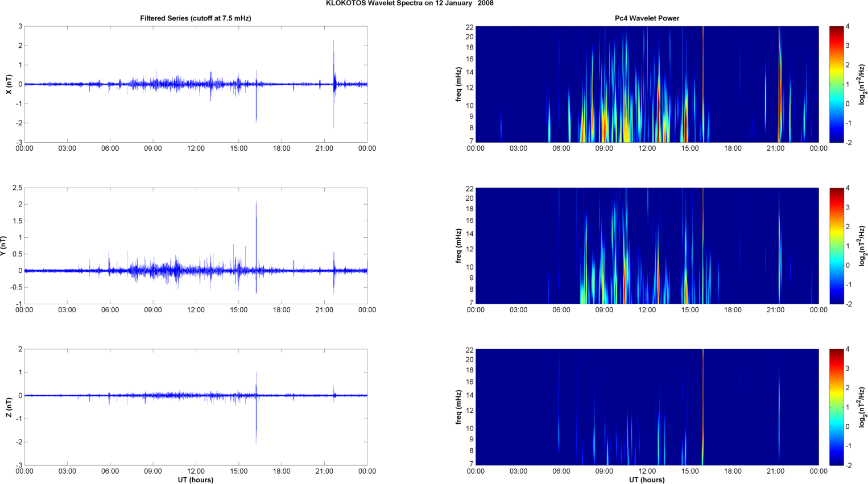868x484 pixels.
Task: Click the freq (mHz) label of top spectrogram
Action: point(458,84)
